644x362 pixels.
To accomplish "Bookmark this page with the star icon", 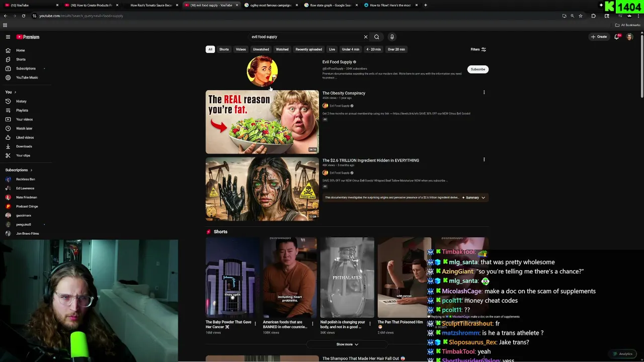I will tap(581, 16).
